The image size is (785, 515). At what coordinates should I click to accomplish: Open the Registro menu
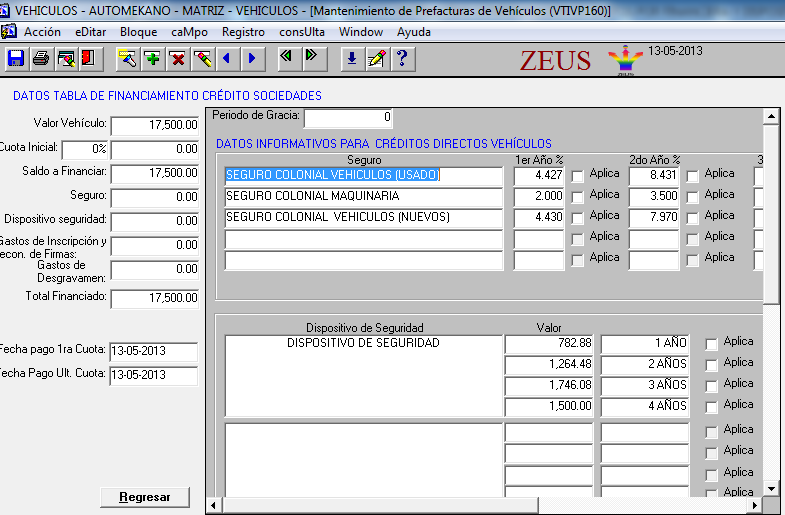tap(243, 32)
